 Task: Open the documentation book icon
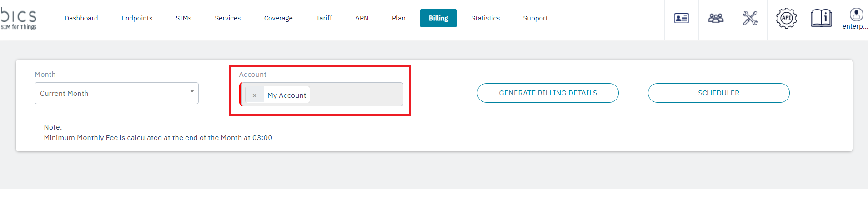pyautogui.click(x=821, y=18)
